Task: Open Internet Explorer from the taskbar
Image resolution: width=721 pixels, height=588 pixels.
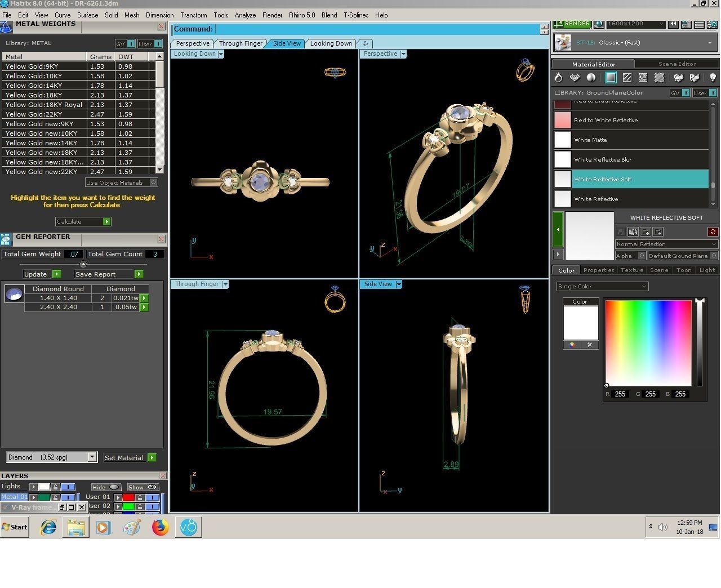Action: point(48,527)
